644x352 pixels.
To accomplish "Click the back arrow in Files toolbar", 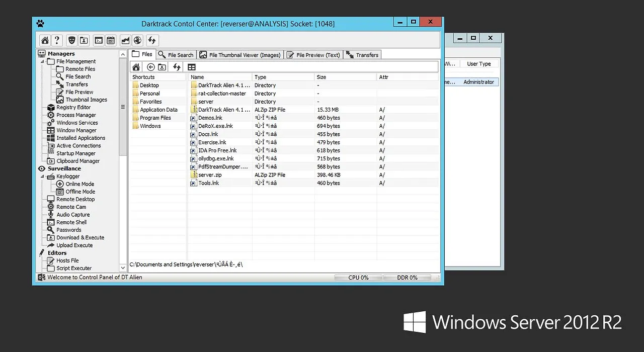I will 150,67.
